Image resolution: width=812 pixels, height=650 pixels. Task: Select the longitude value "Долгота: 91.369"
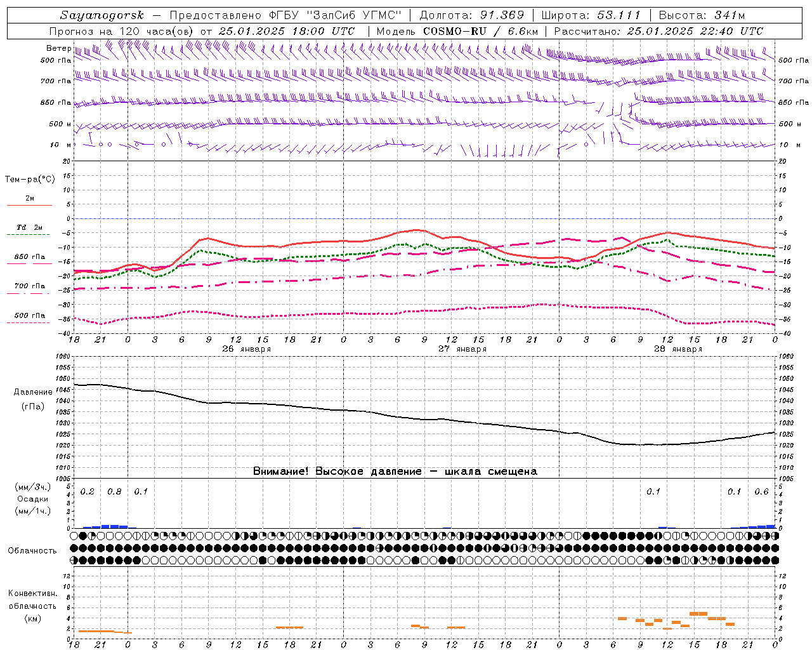tap(472, 15)
